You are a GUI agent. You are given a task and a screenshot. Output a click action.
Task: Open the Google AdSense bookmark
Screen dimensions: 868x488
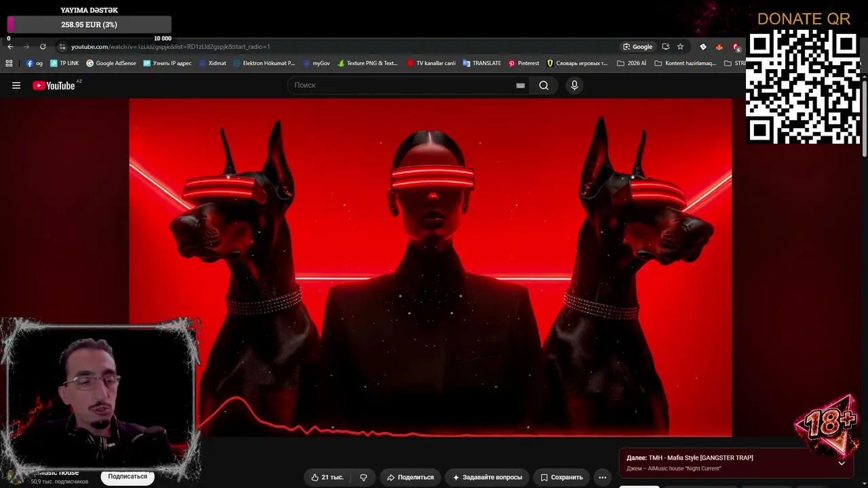[111, 63]
